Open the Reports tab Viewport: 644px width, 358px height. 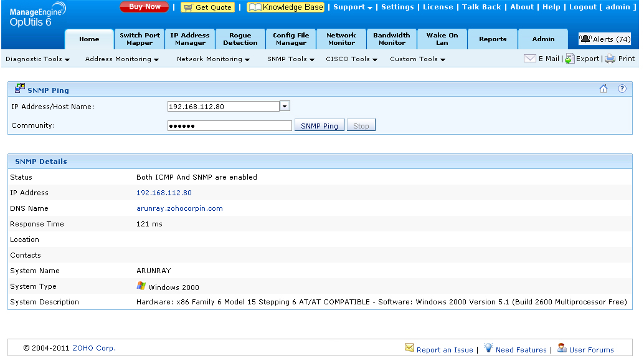(x=493, y=39)
